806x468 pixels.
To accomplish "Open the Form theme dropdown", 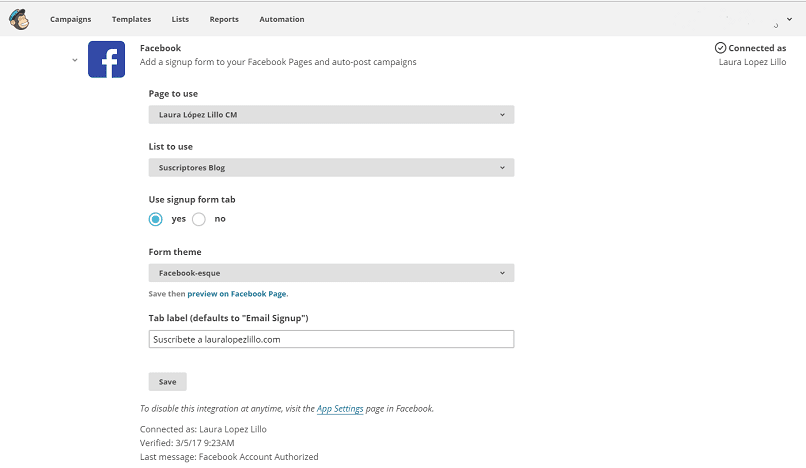I will tap(331, 273).
